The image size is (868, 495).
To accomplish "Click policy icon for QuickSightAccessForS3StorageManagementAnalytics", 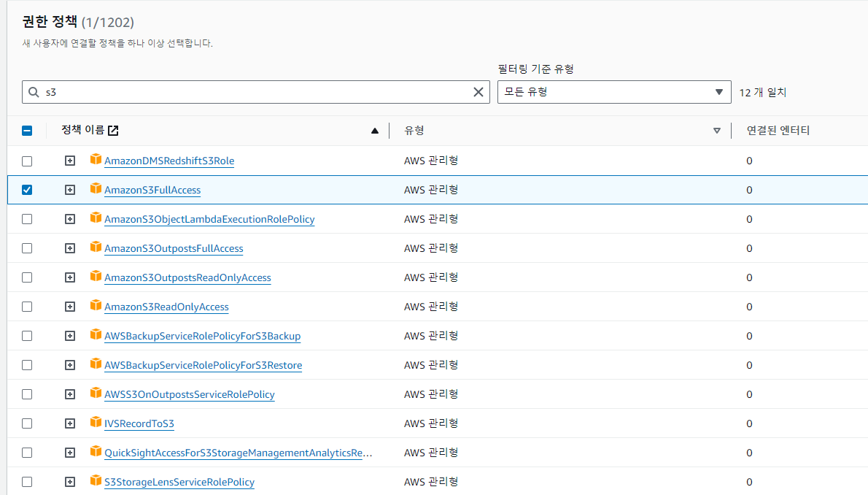I will [x=96, y=451].
